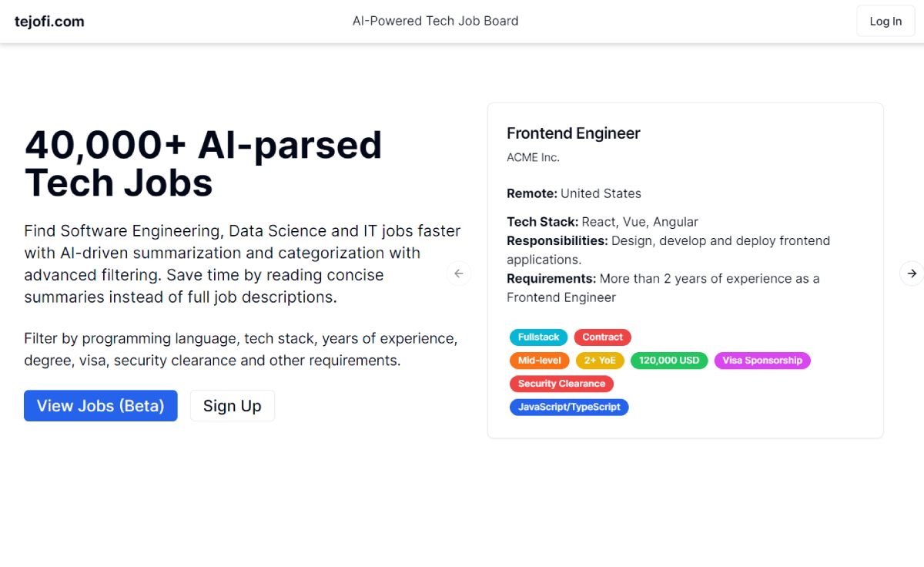
Task: Open the Log In button
Action: [885, 22]
